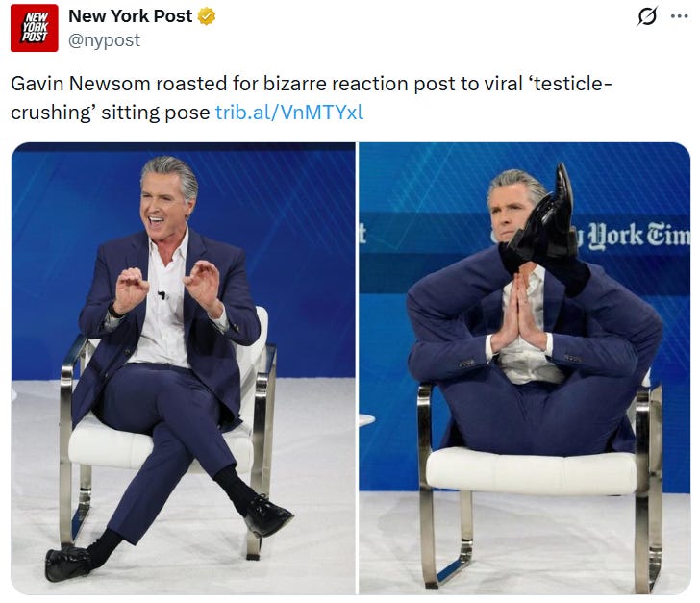Click the 'sitting pose' words before the link
Image resolution: width=700 pixels, height=603 pixels.
[156, 113]
